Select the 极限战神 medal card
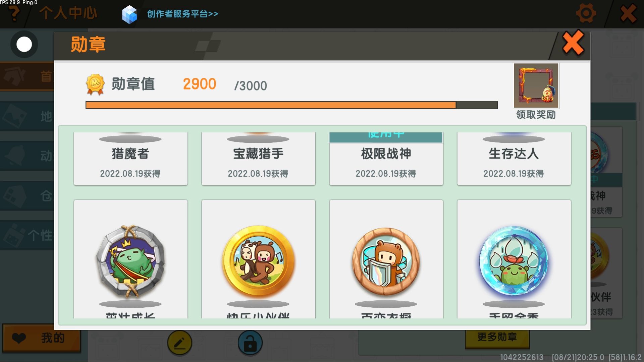Viewport: 644px width, 362px height. (386, 159)
